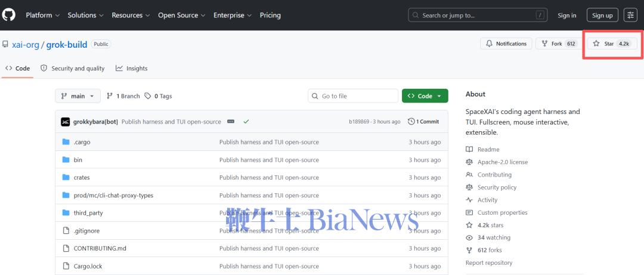Open the green Code dropdown button
Viewport: 644px width, 275px height.
pos(425,96)
